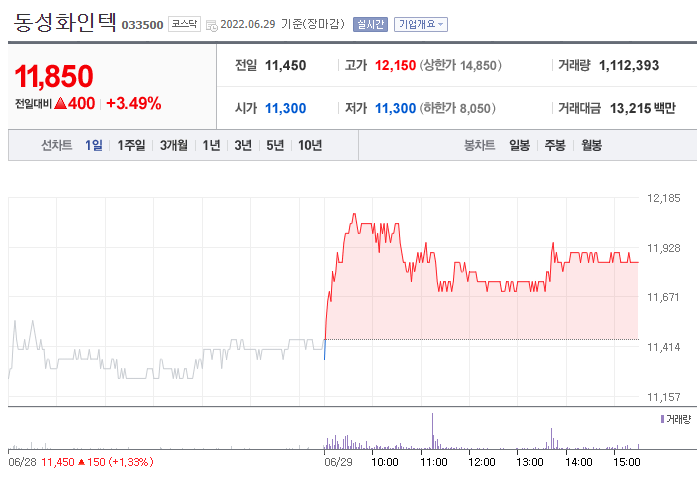
Task: Select the 1주일 line chart tab
Action: tap(131, 145)
